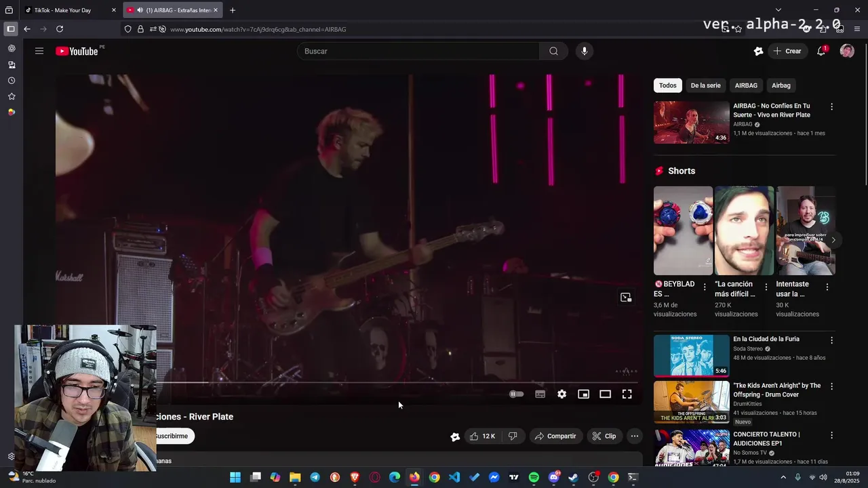Image resolution: width=868 pixels, height=488 pixels.
Task: Open options for CONCIERTO TALENTO video
Action: coord(831,436)
